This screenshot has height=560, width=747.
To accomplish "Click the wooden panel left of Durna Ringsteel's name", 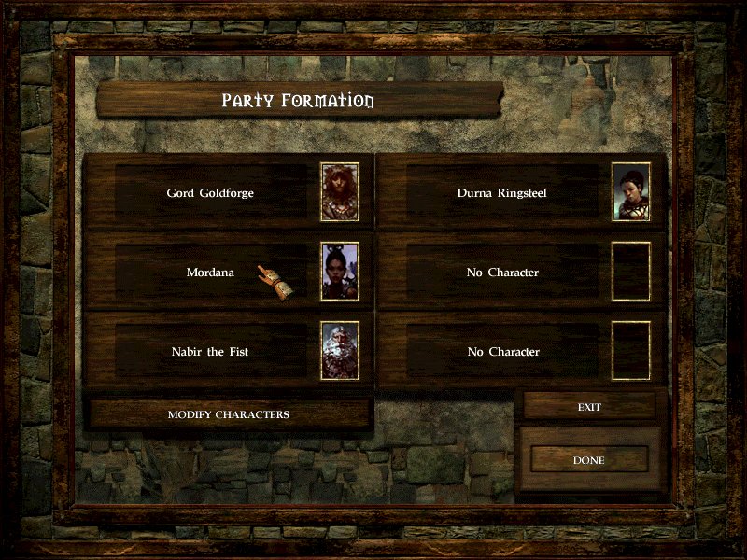I will (392, 192).
